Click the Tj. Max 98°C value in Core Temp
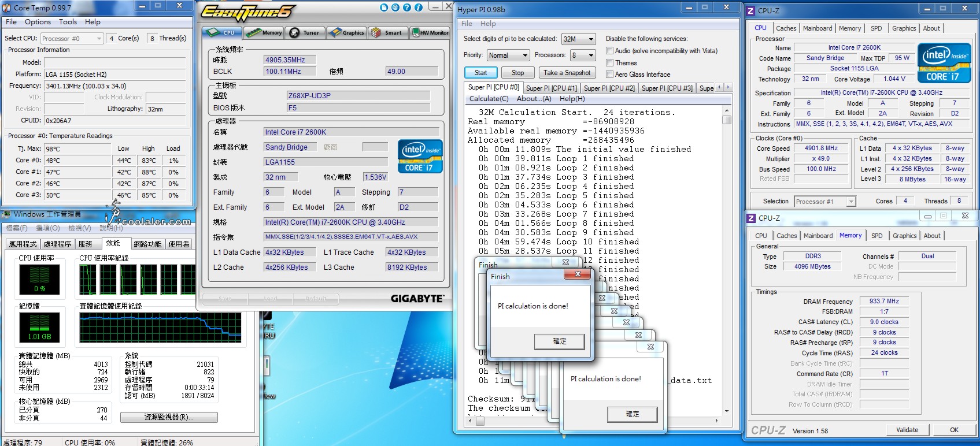Viewport: 980px width, 446px height. [77, 149]
